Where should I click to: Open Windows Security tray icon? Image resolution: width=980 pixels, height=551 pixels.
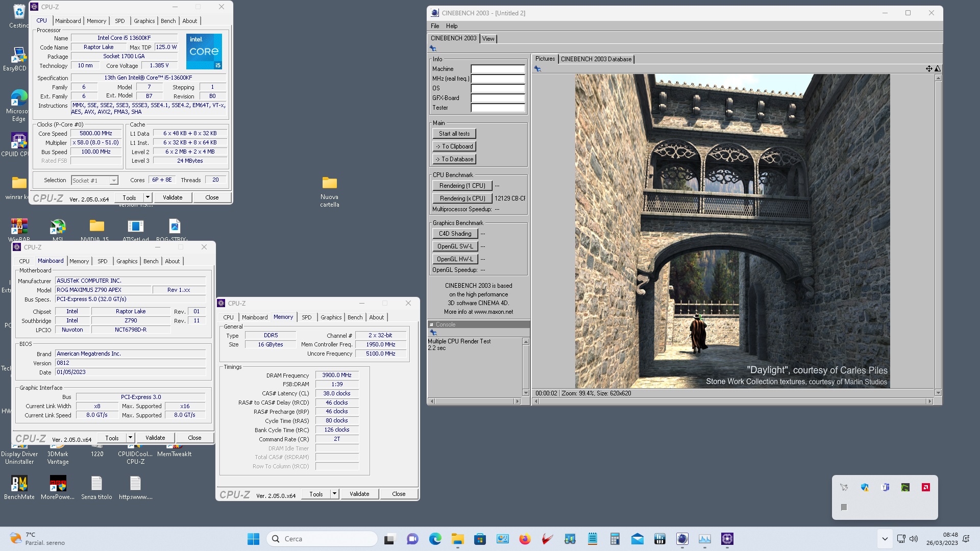tap(865, 487)
